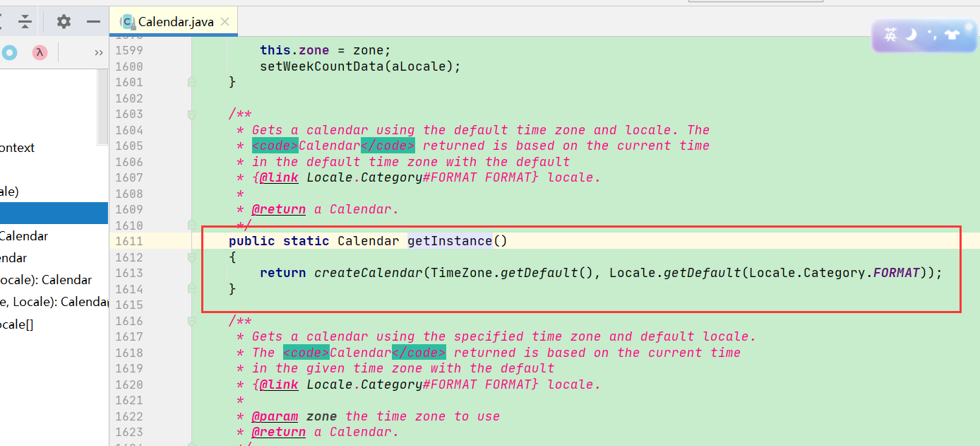Collapse fold marker at line 1610

pos(191,225)
